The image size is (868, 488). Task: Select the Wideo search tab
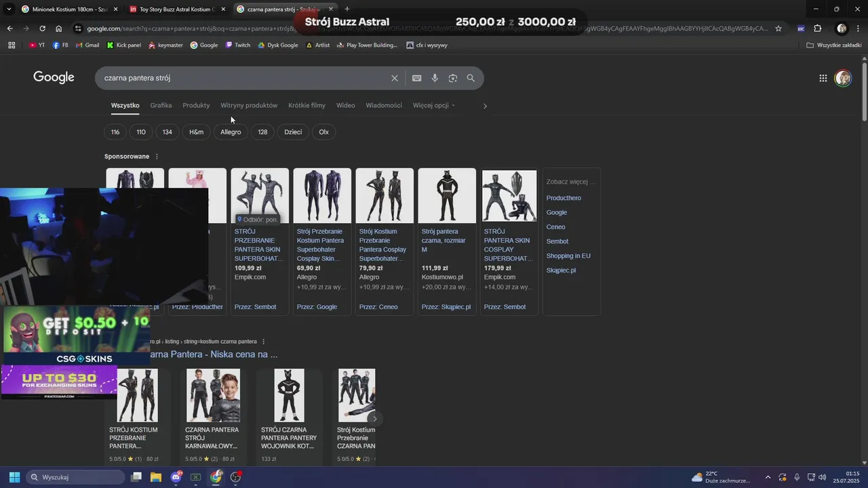tap(346, 106)
